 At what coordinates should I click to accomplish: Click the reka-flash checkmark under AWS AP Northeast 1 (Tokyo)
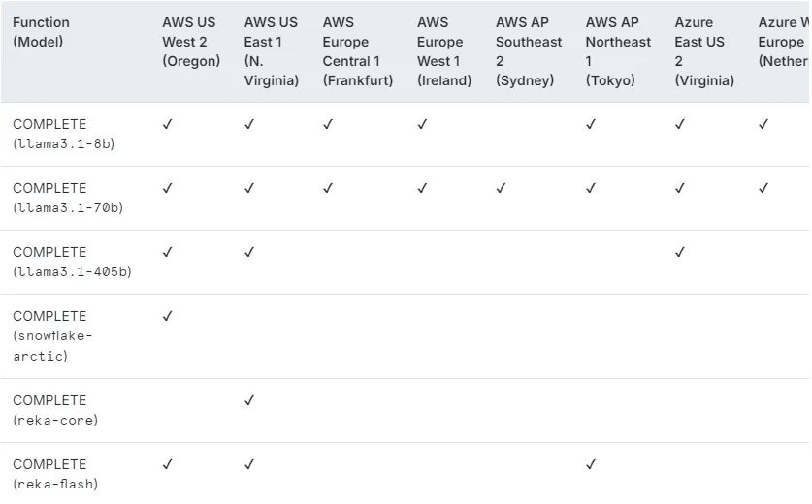coord(591,464)
